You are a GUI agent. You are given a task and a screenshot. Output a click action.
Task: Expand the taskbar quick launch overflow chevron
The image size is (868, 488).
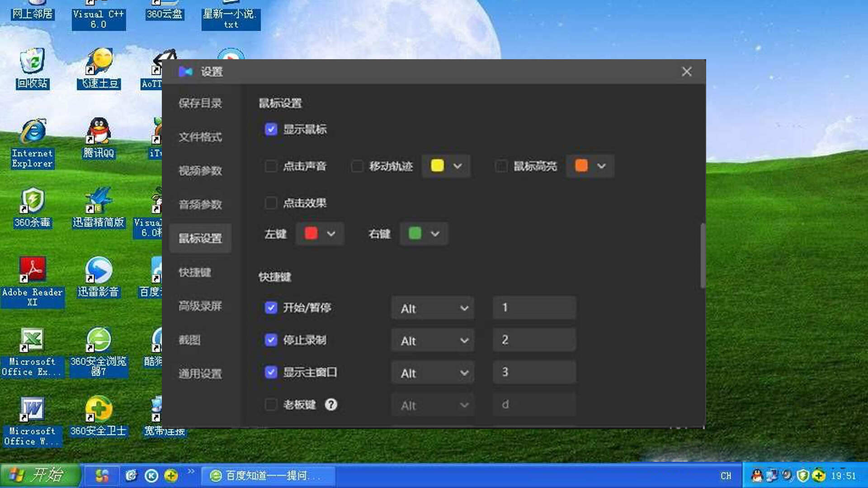tap(191, 471)
